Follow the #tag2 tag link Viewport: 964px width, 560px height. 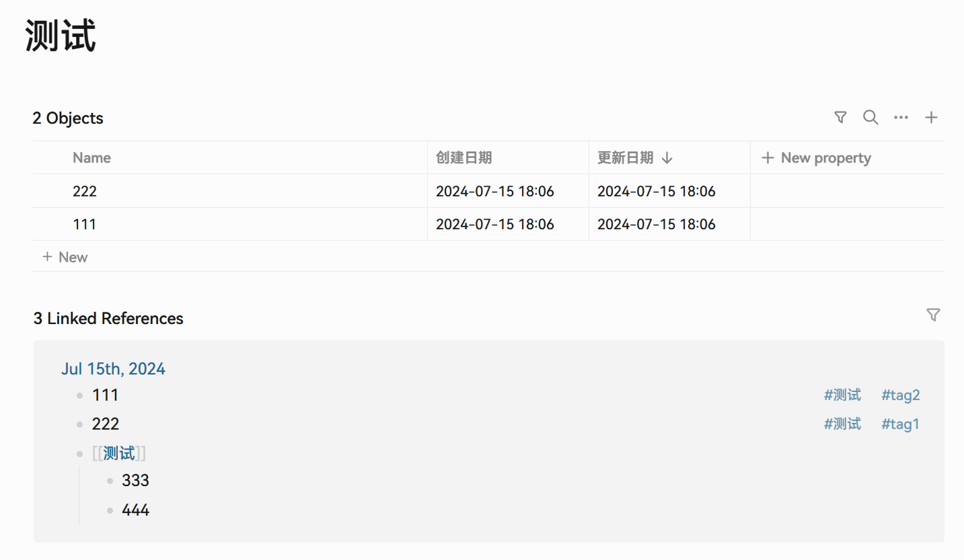900,395
